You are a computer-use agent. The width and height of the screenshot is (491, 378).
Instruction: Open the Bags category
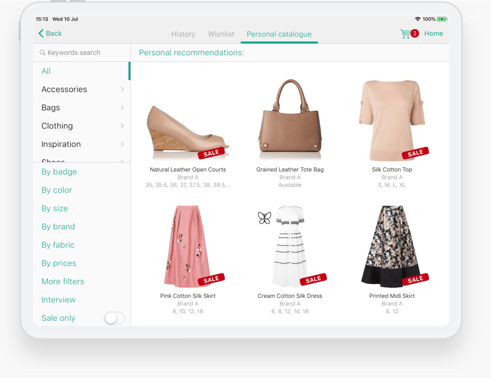pyautogui.click(x=82, y=108)
